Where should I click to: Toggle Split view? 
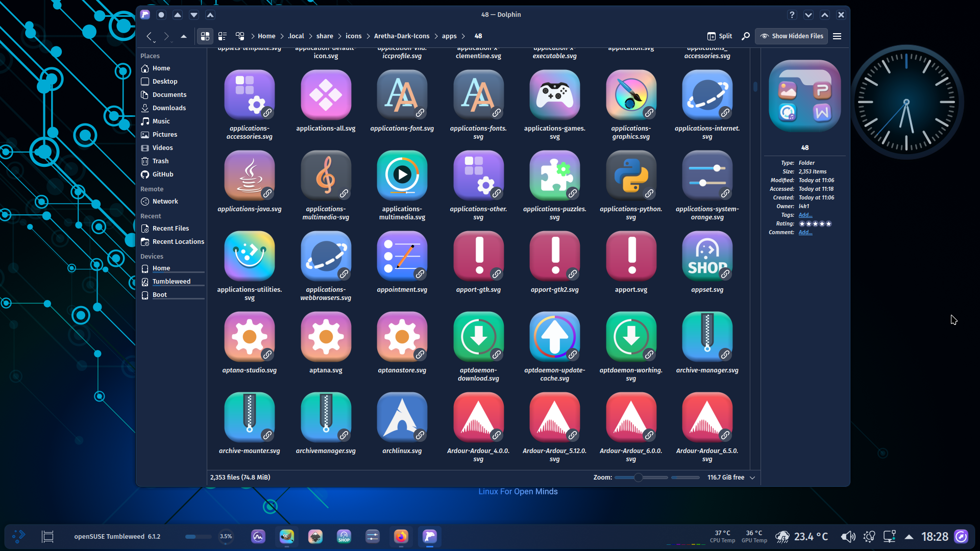coord(720,36)
